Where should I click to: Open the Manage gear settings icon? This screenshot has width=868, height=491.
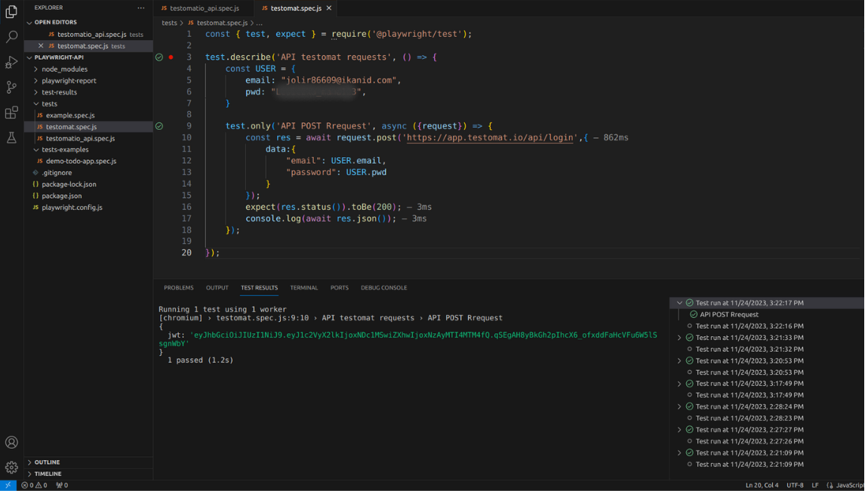[11, 468]
